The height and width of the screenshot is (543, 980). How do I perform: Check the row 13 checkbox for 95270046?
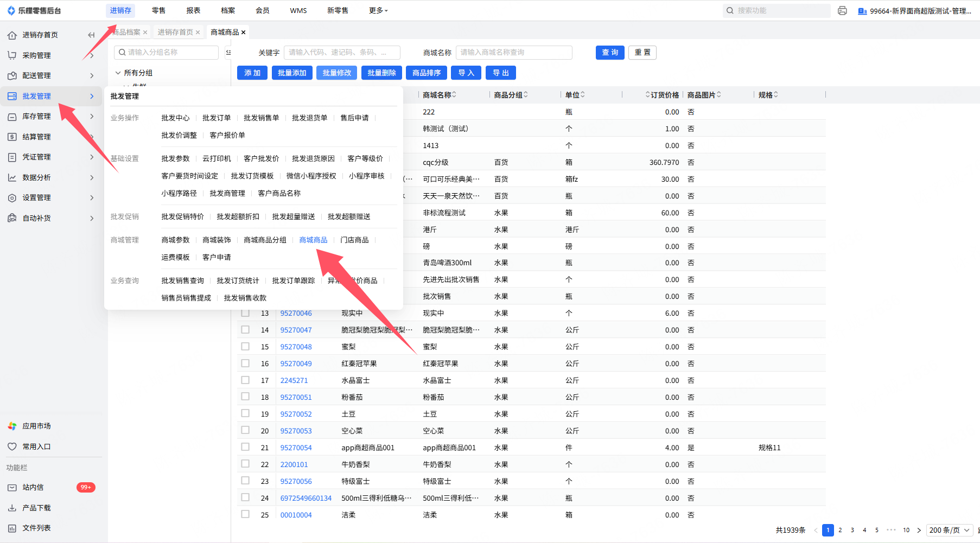point(245,313)
